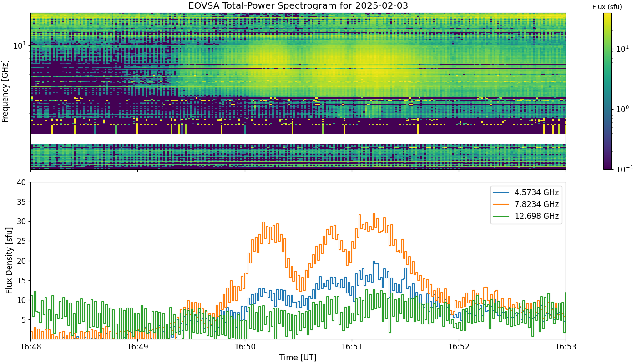637x364 pixels.
Task: Click the frequency axis 10¹ tick label
Action: tap(20, 45)
